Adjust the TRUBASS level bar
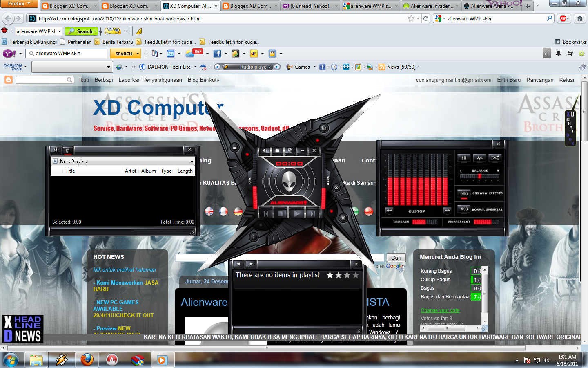Viewport: 588px width, 368px height. coord(425,222)
